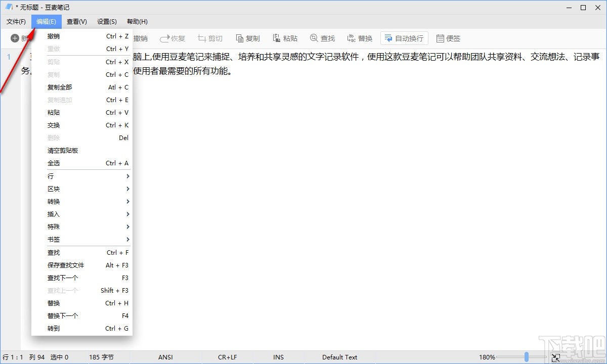607x364 pixels.
Task: Click the 替换 replace toolbar button
Action: pos(360,38)
